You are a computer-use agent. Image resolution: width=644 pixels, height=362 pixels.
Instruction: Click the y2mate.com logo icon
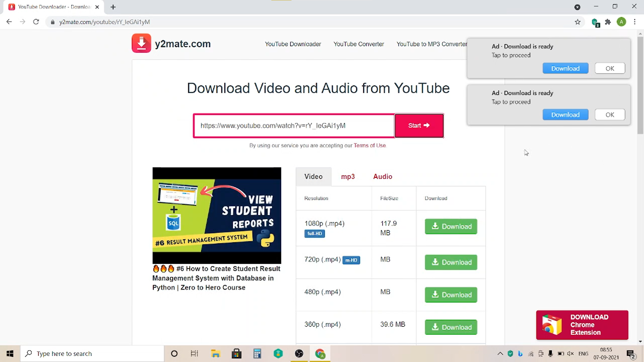(x=141, y=43)
